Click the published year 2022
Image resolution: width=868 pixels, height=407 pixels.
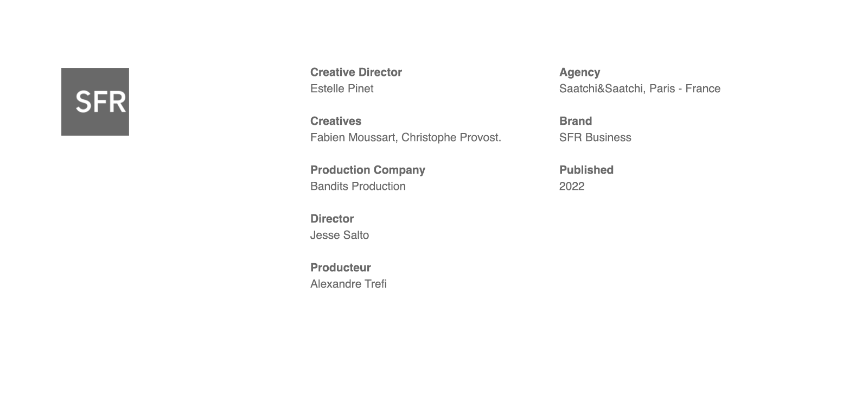(572, 186)
